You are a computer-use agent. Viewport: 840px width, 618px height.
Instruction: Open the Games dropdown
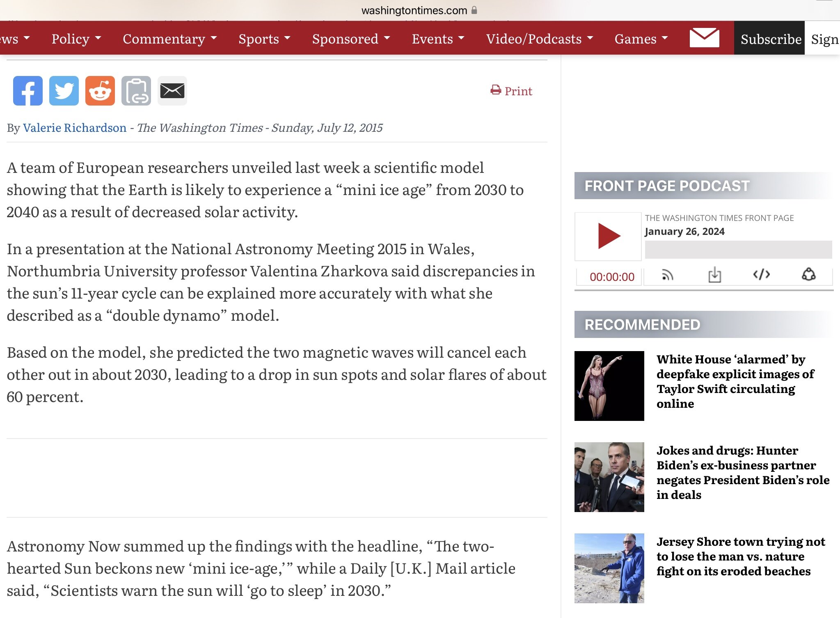pos(641,39)
